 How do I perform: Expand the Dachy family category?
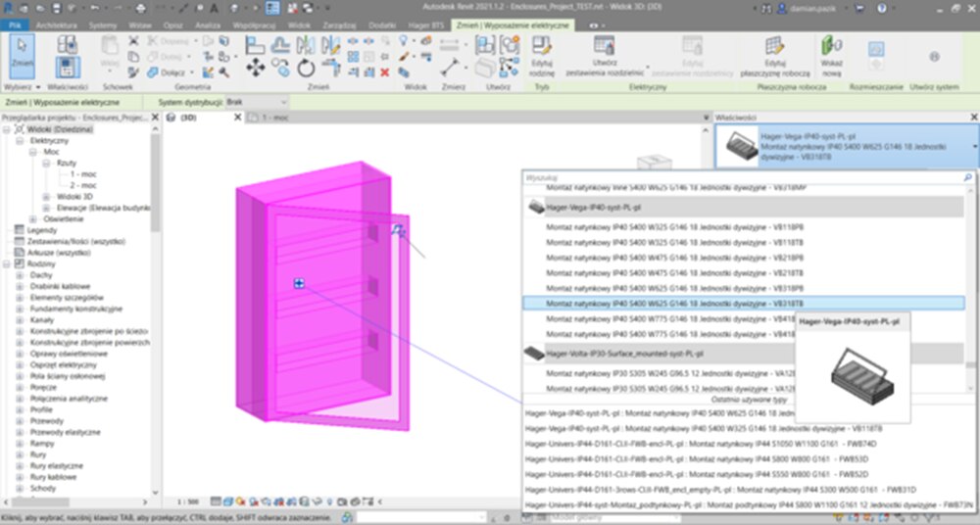[21, 275]
